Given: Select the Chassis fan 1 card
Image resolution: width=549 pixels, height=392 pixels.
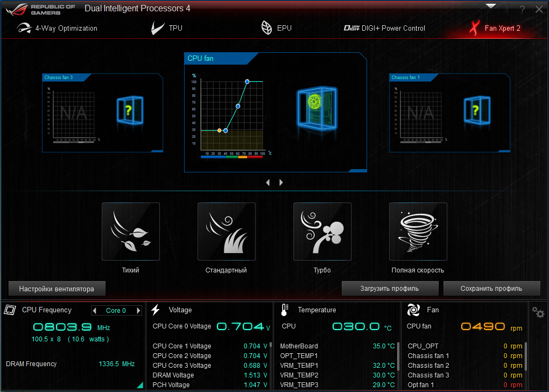Looking at the screenshot, I should point(449,113).
